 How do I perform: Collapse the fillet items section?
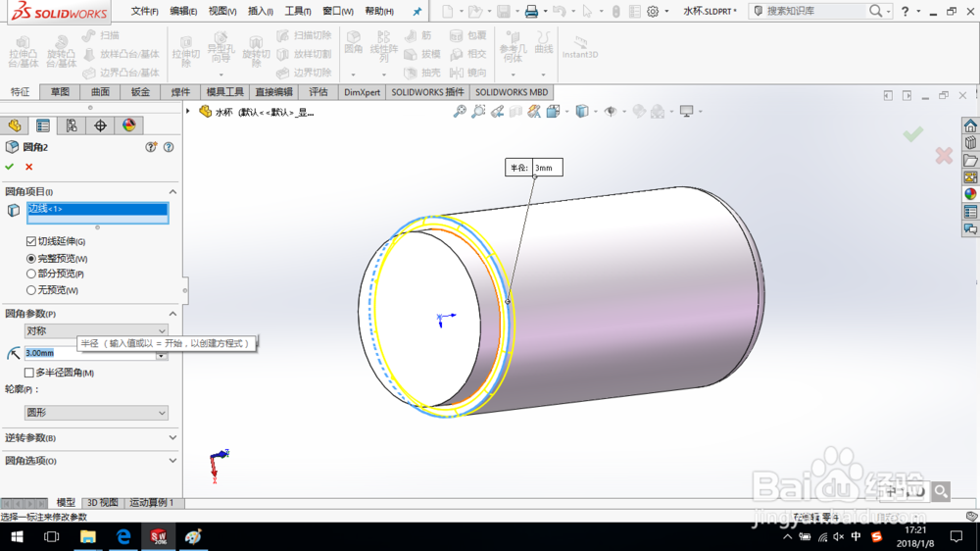tap(172, 191)
